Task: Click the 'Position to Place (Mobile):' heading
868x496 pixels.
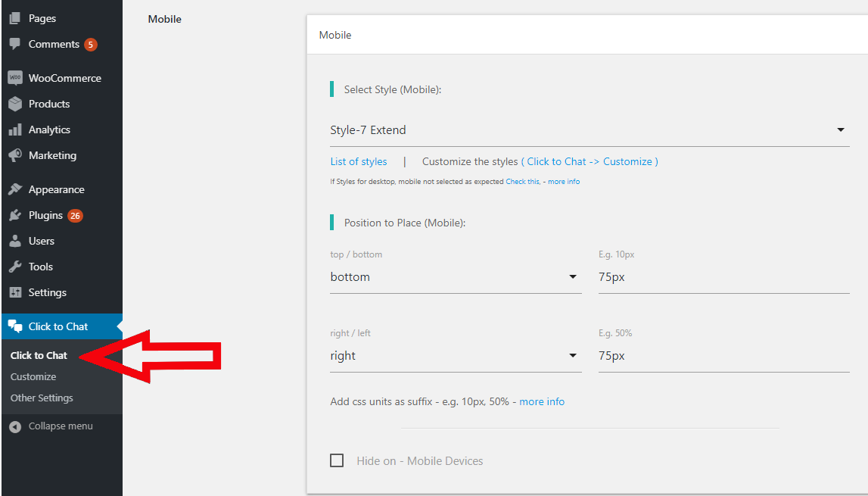Action: pos(405,223)
